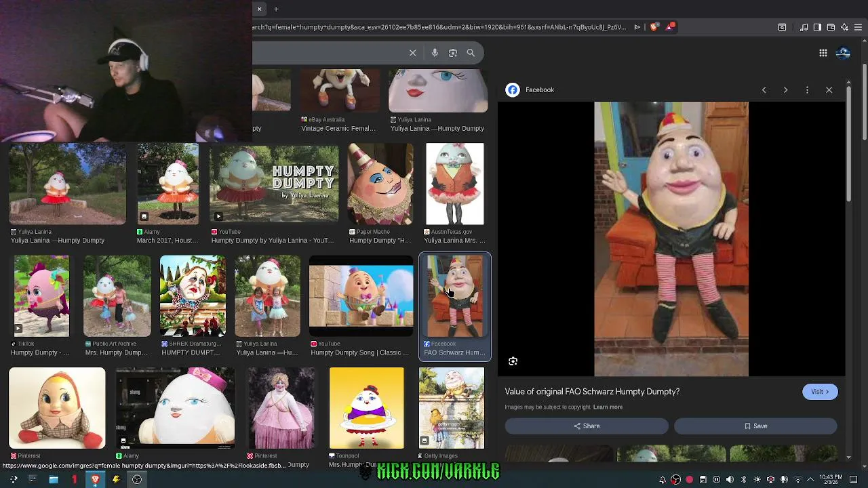Open Public Art Archive Mrs. Humpty thumbnail

click(117, 296)
